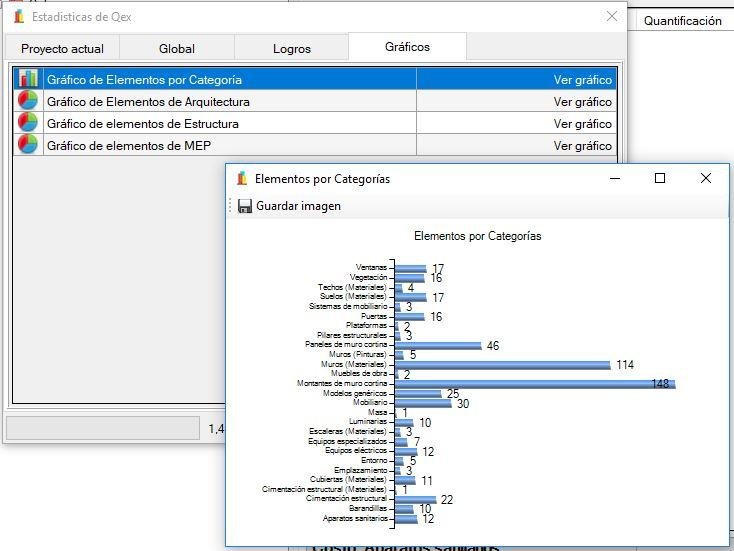Click Ver gráfico for Elementos de Arquitectura
The width and height of the screenshot is (734, 551).
582,102
